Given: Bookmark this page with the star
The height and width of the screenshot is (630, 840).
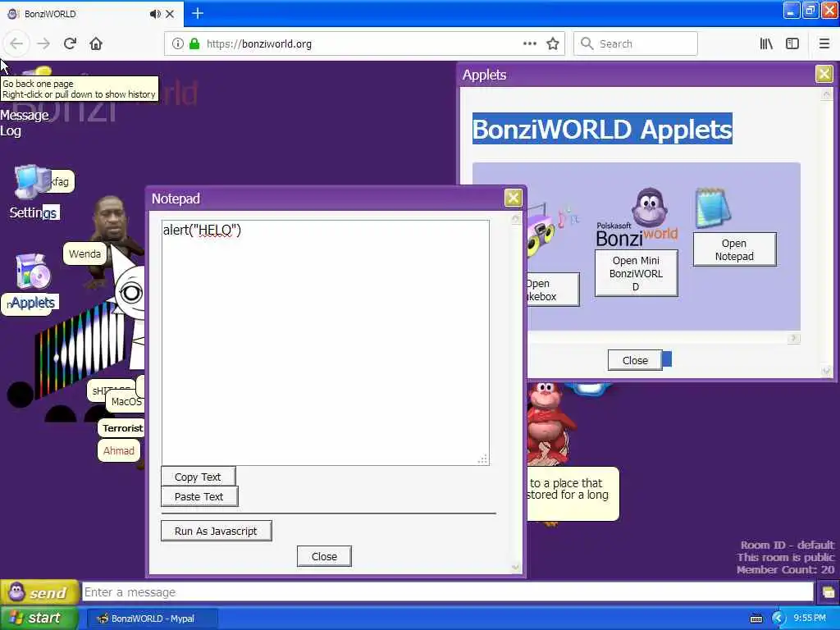Looking at the screenshot, I should [553, 43].
